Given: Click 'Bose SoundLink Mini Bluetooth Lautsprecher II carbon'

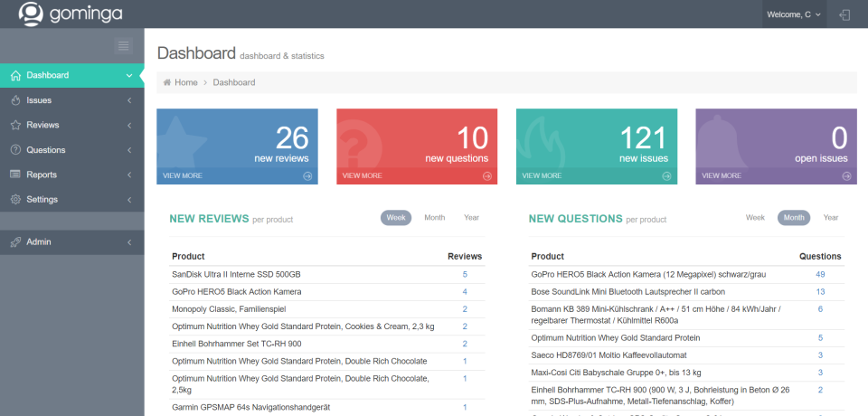Looking at the screenshot, I should [x=627, y=291].
